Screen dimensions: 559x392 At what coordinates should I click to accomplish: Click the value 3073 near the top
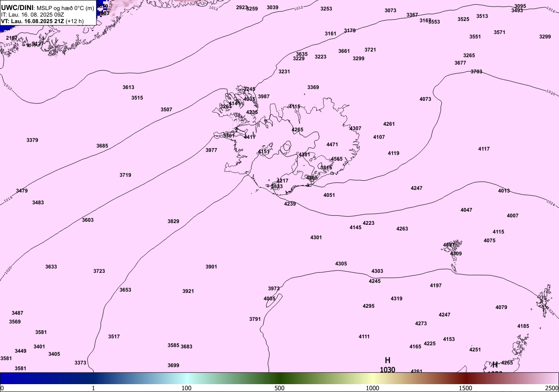click(390, 10)
